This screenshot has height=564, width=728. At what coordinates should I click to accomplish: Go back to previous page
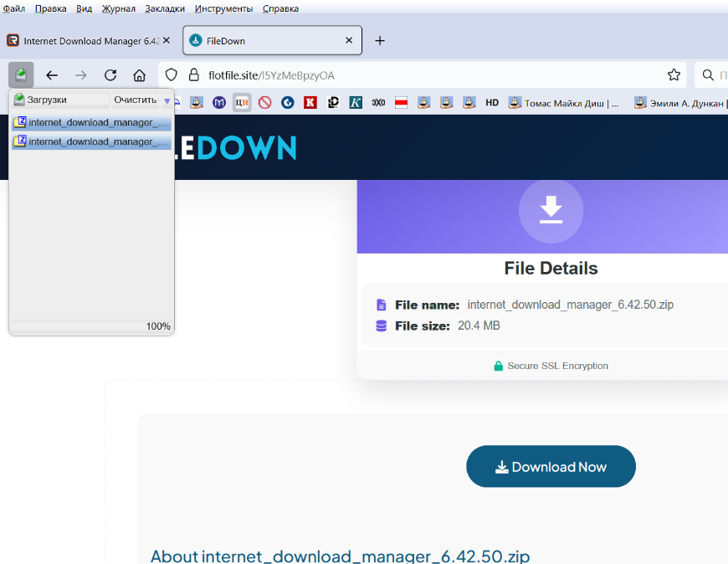52,74
